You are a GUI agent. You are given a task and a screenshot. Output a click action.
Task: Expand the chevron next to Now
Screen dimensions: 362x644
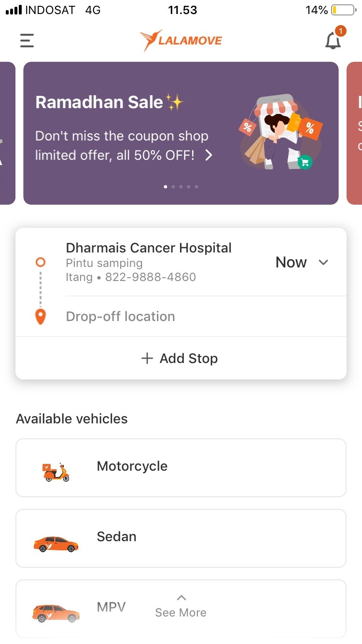click(323, 263)
